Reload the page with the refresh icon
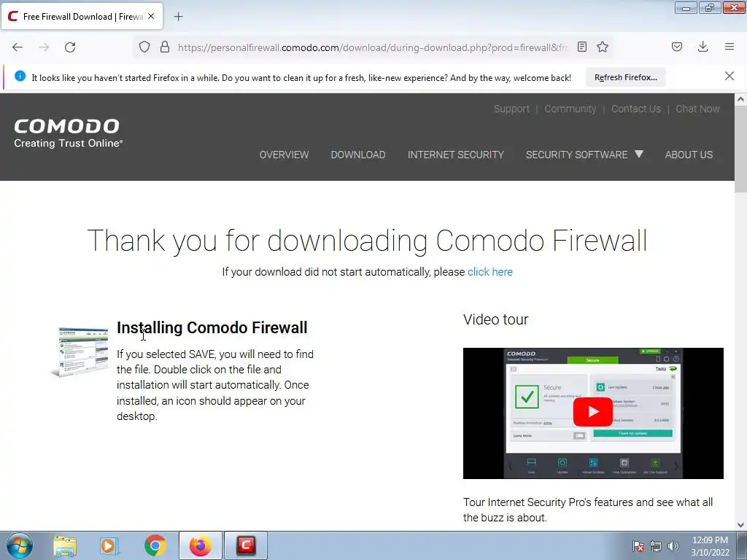Viewport: 747px width, 560px height. click(70, 47)
